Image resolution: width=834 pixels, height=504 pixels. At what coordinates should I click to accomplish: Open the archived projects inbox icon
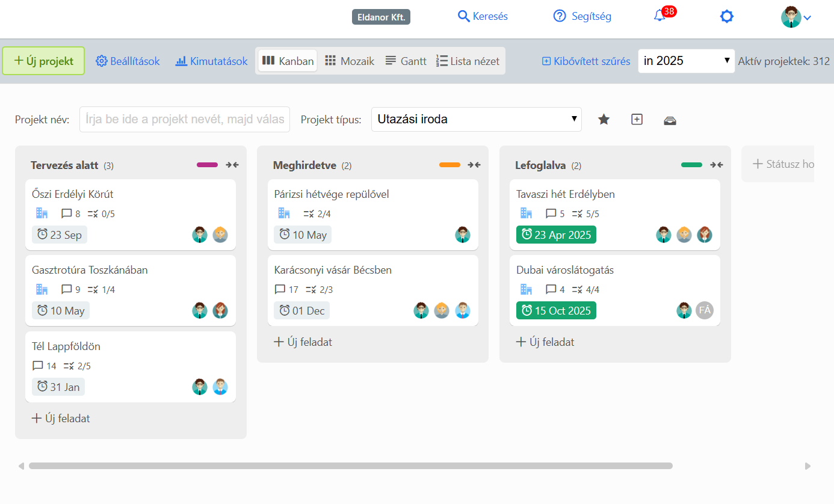point(670,120)
